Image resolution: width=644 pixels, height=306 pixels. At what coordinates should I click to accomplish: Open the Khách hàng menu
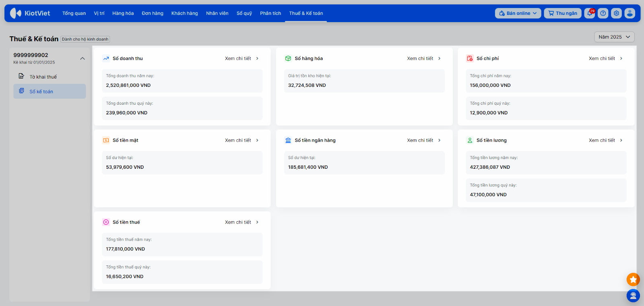click(185, 13)
